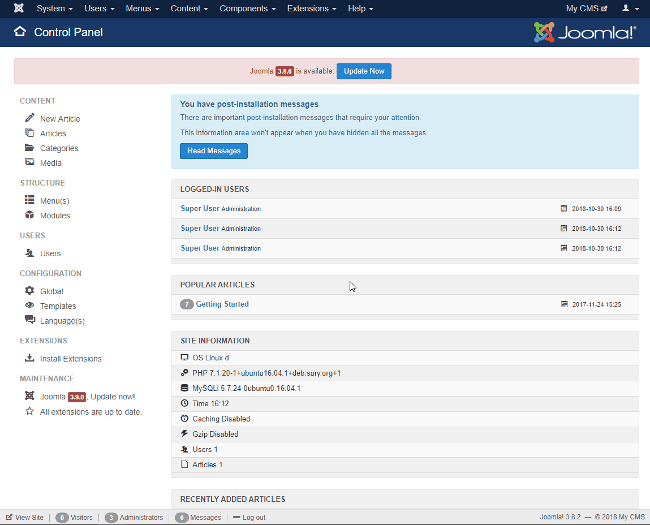Click the Install Extensions download icon
Image resolution: width=650 pixels, height=525 pixels.
[x=29, y=358]
